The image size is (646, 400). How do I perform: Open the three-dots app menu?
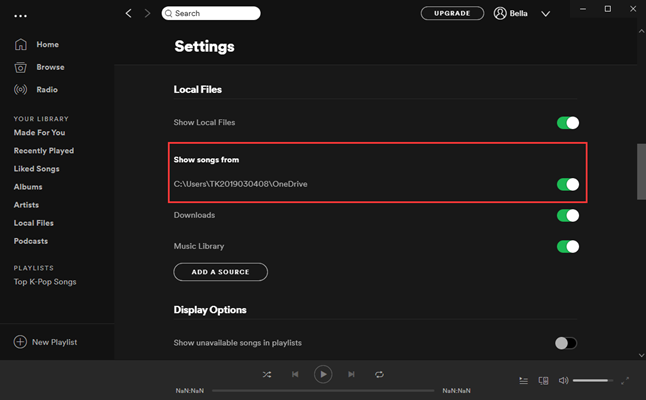click(20, 16)
